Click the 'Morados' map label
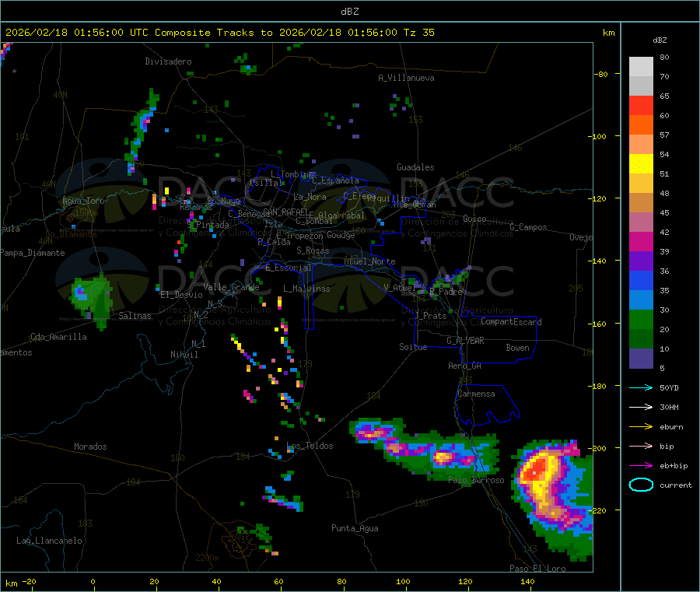This screenshot has width=700, height=592. click(x=90, y=447)
